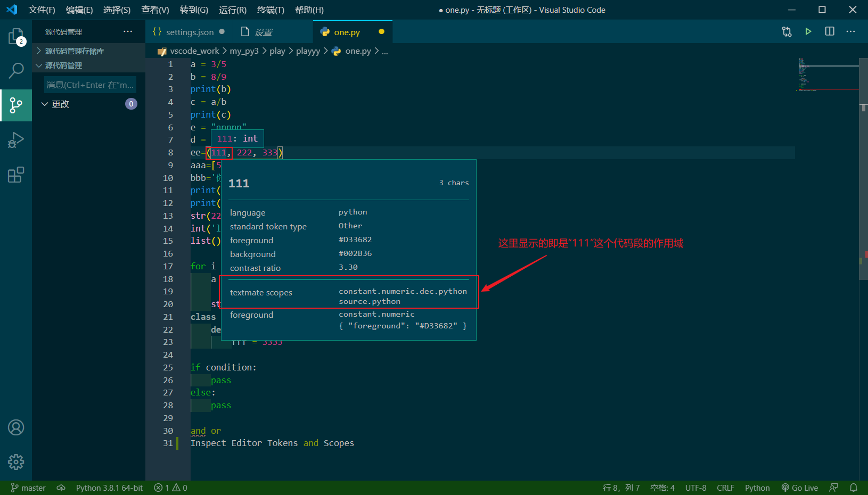Change the CRLF end of line sequence

pyautogui.click(x=725, y=488)
